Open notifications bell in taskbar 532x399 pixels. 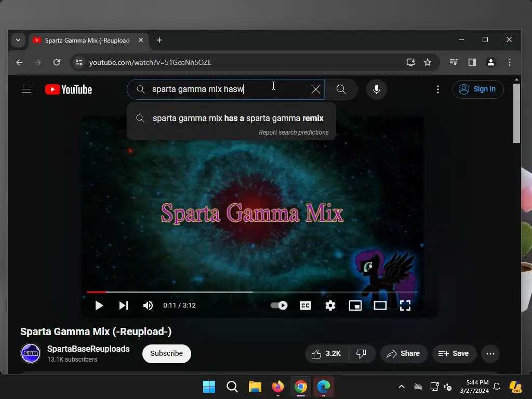pyautogui.click(x=497, y=387)
